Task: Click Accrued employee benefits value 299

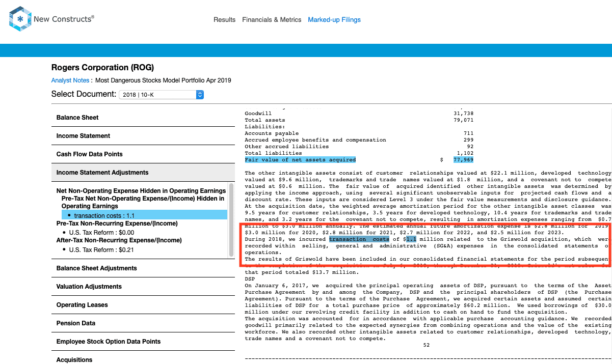Action: click(468, 139)
